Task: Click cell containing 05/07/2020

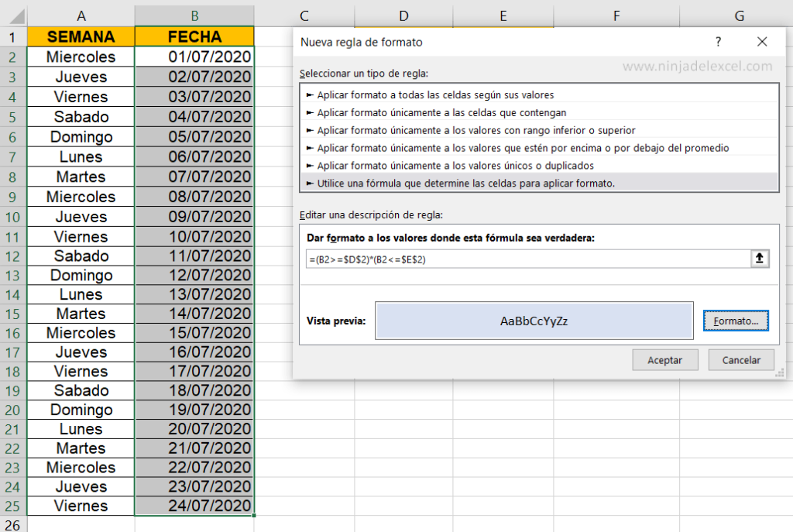Action: click(194, 136)
